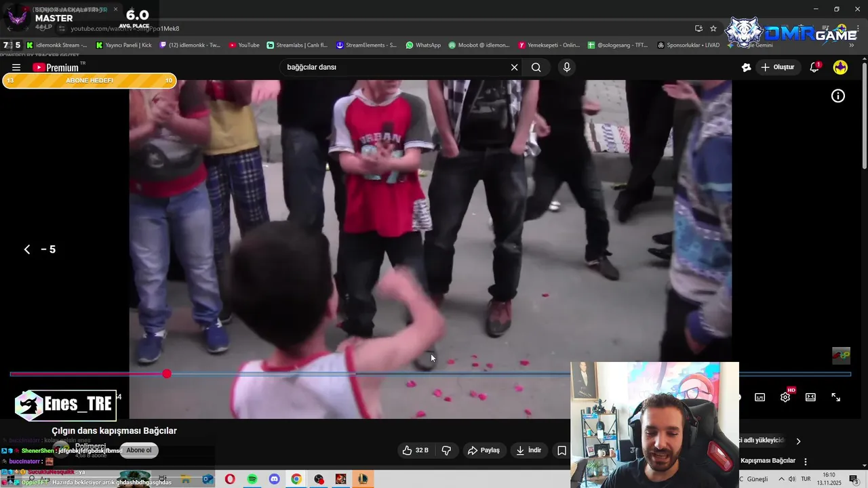Bookmark this page with the star icon

tap(713, 28)
